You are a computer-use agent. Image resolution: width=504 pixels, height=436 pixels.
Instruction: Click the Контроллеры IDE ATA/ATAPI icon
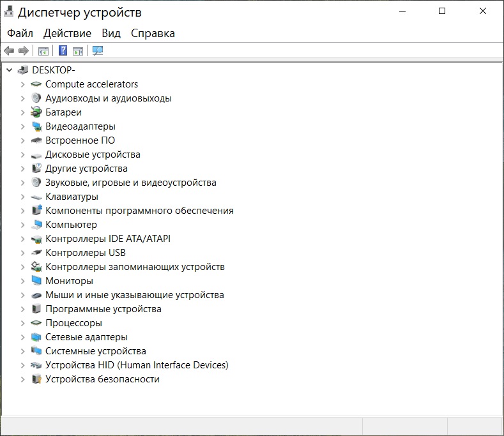pos(36,239)
